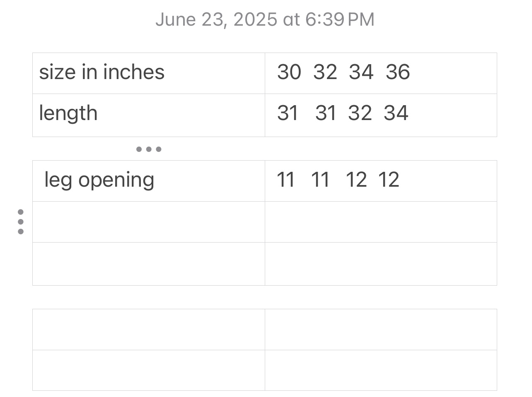This screenshot has height=397, width=532.
Task: Click the number 34 in the length row
Action: point(396,113)
